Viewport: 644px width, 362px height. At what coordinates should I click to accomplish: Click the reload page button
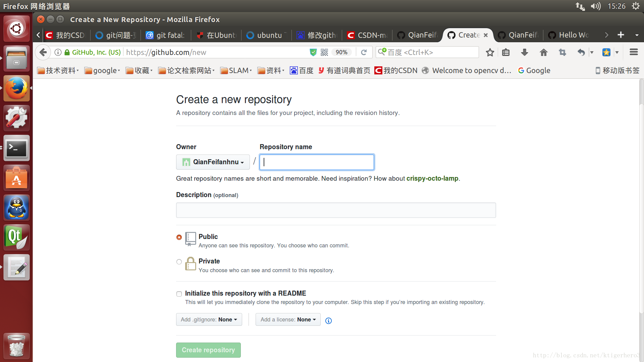pos(364,52)
